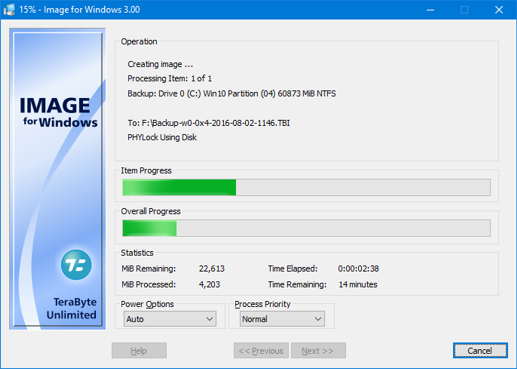Click the MiB Remaining value
Image resolution: width=517 pixels, height=369 pixels.
[x=212, y=269]
